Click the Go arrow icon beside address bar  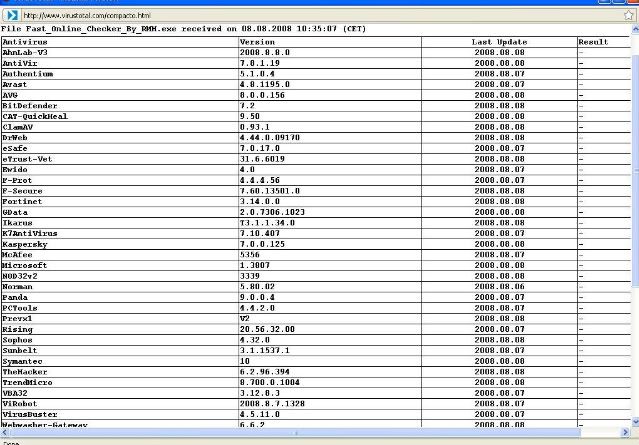(12, 15)
